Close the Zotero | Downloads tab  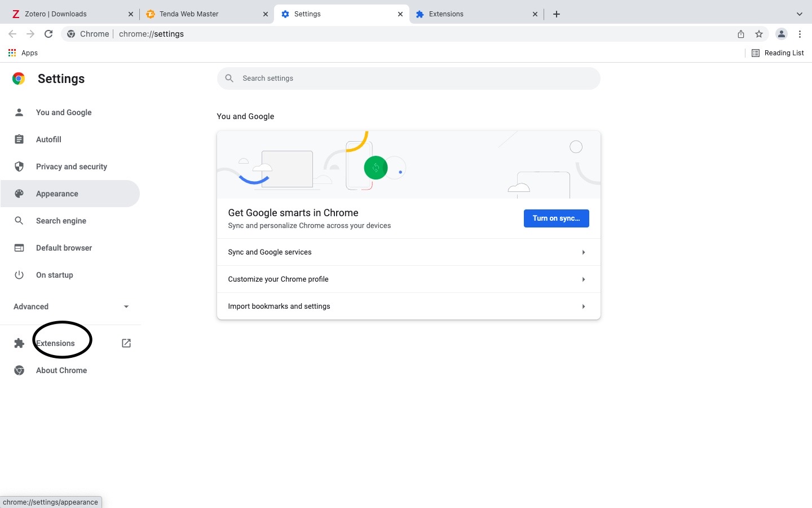[131, 14]
